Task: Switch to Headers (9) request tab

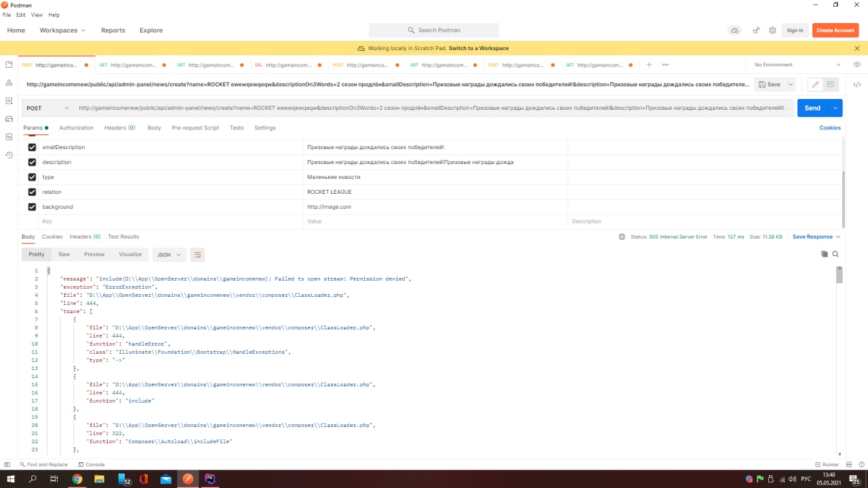Action: coord(119,128)
